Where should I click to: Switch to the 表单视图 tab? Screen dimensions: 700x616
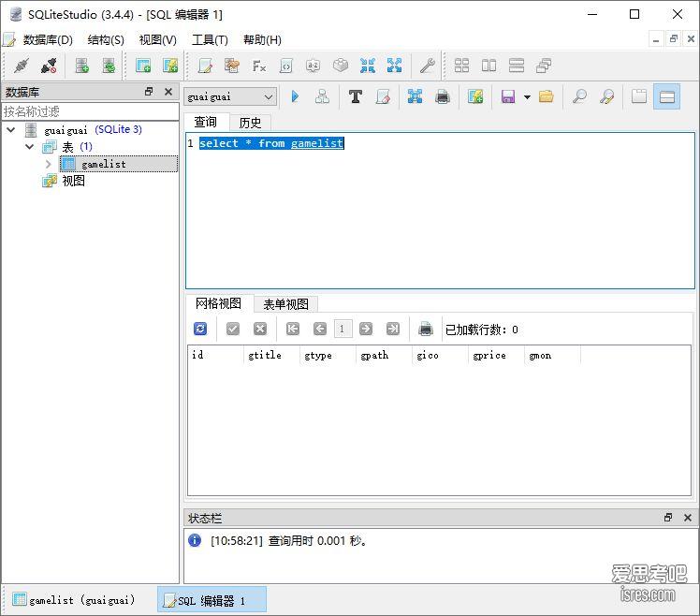click(285, 304)
